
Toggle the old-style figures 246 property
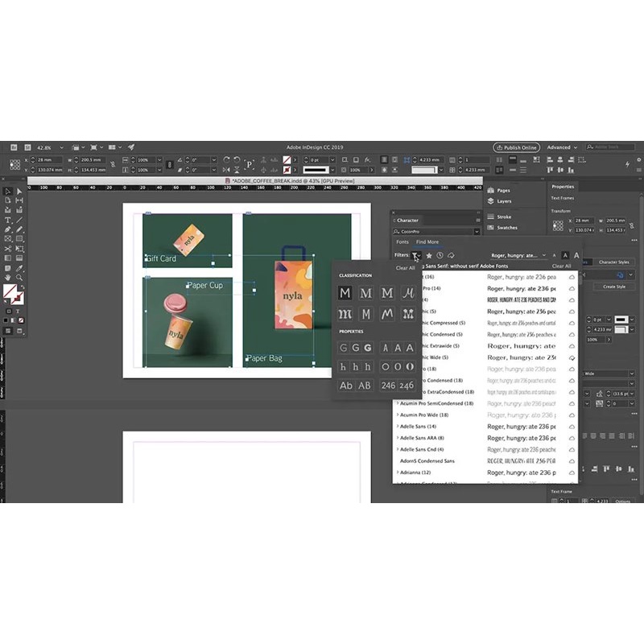point(407,386)
